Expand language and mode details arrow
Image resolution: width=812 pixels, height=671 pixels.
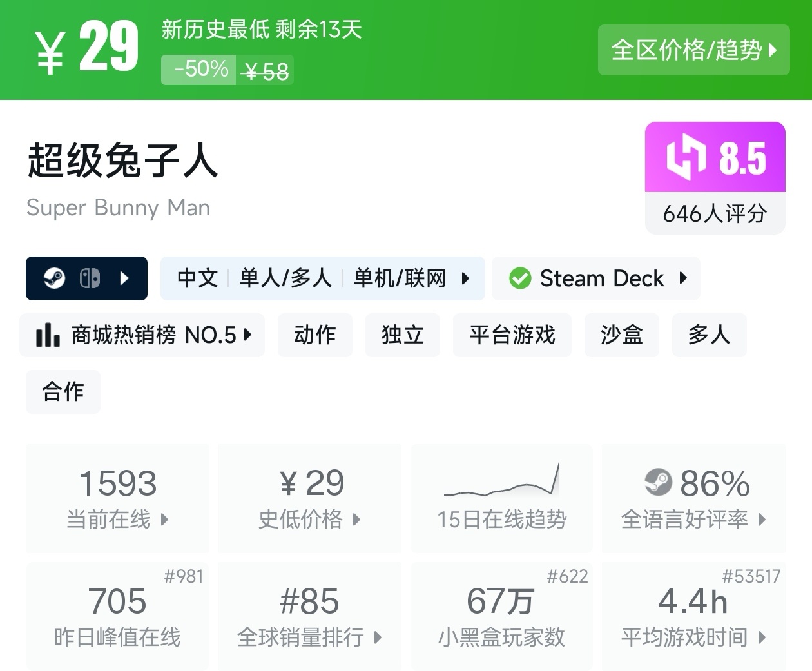465,278
